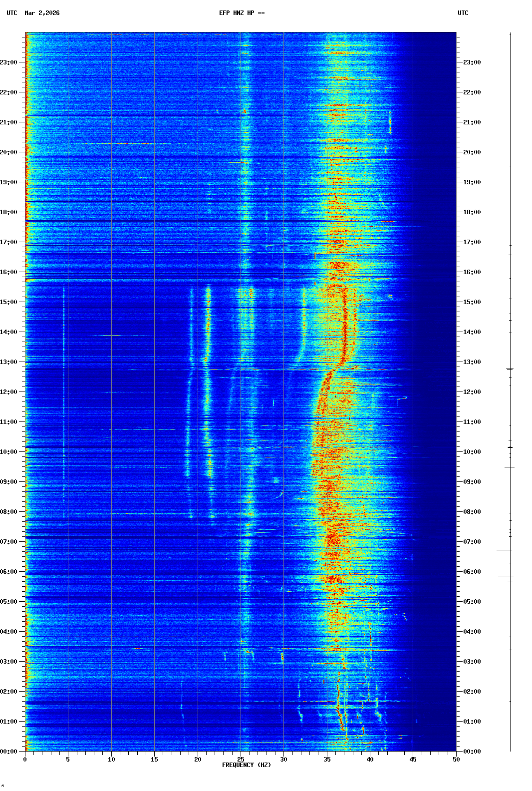This screenshot has height=791, width=532.
Task: Select the 5 Hz frequency tick label
Action: (68, 760)
